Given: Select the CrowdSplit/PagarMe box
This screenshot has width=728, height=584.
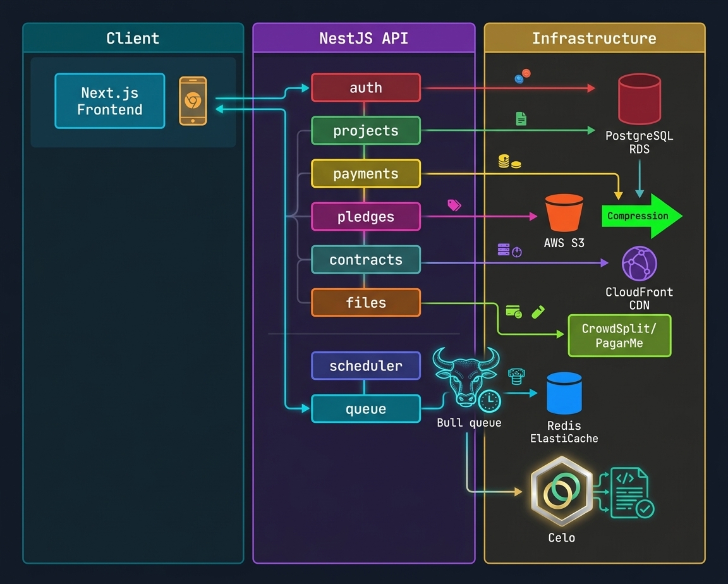Looking at the screenshot, I should click(619, 336).
